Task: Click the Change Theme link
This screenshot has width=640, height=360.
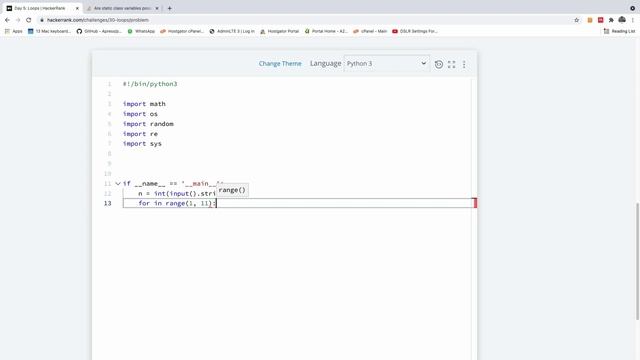Action: [x=280, y=64]
